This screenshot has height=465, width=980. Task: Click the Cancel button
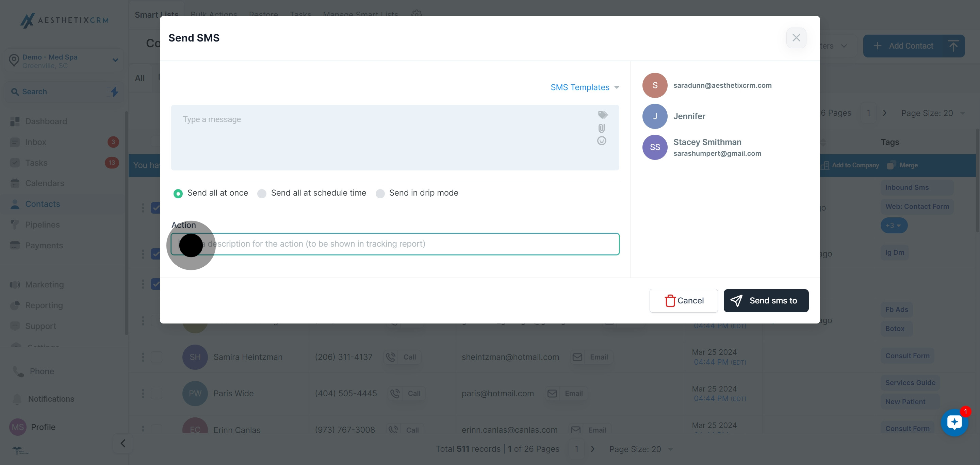click(x=683, y=301)
